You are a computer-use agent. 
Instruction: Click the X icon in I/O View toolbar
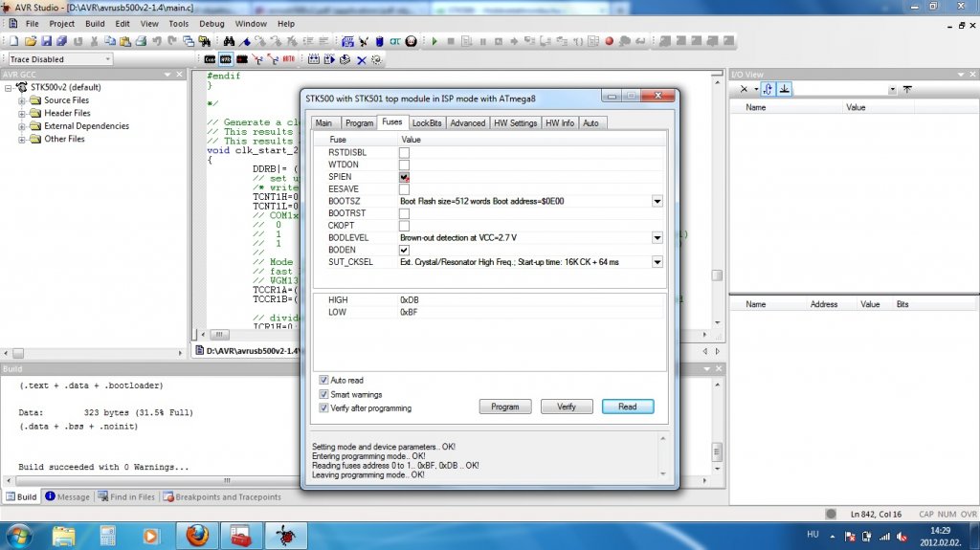pyautogui.click(x=744, y=89)
